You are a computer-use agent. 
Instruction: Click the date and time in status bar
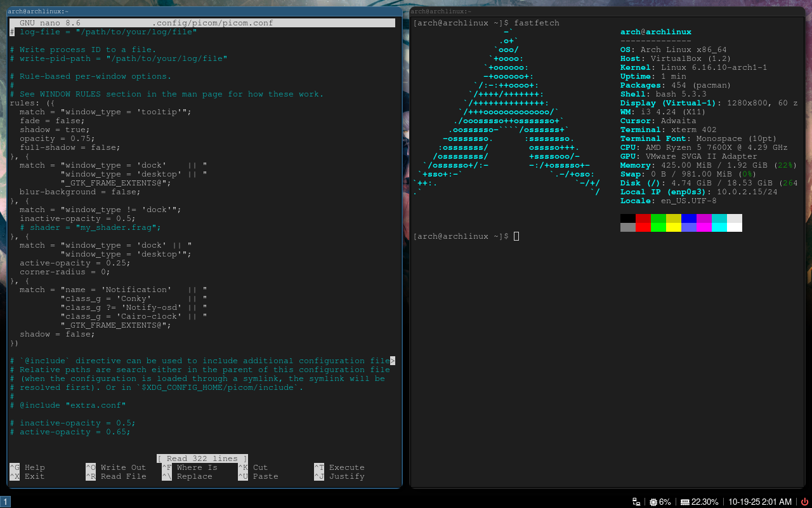click(x=760, y=502)
